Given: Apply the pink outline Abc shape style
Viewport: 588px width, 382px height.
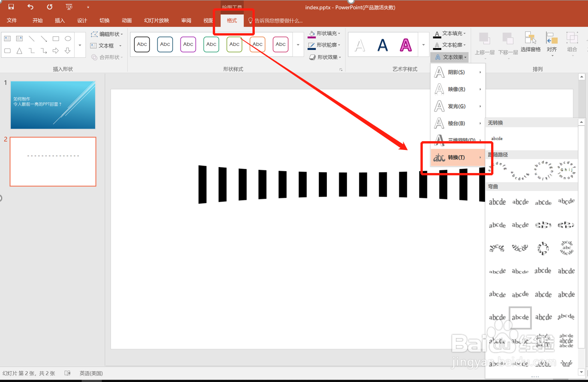Looking at the screenshot, I should click(281, 44).
